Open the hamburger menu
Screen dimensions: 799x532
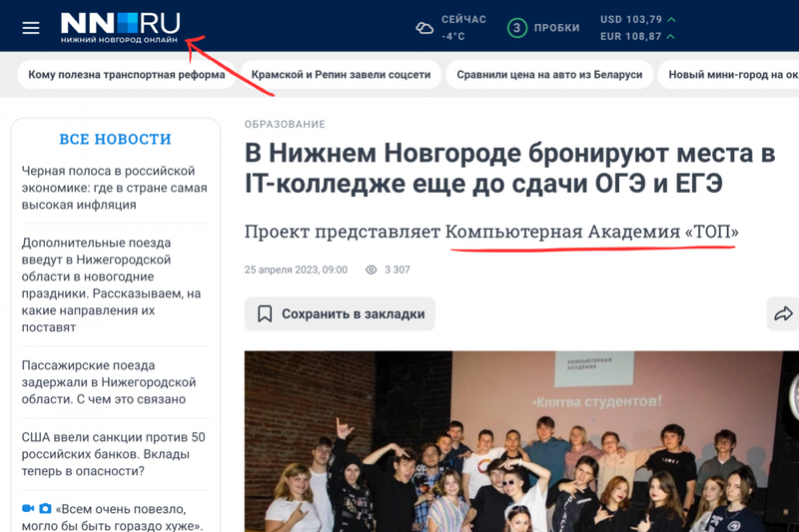(x=31, y=28)
